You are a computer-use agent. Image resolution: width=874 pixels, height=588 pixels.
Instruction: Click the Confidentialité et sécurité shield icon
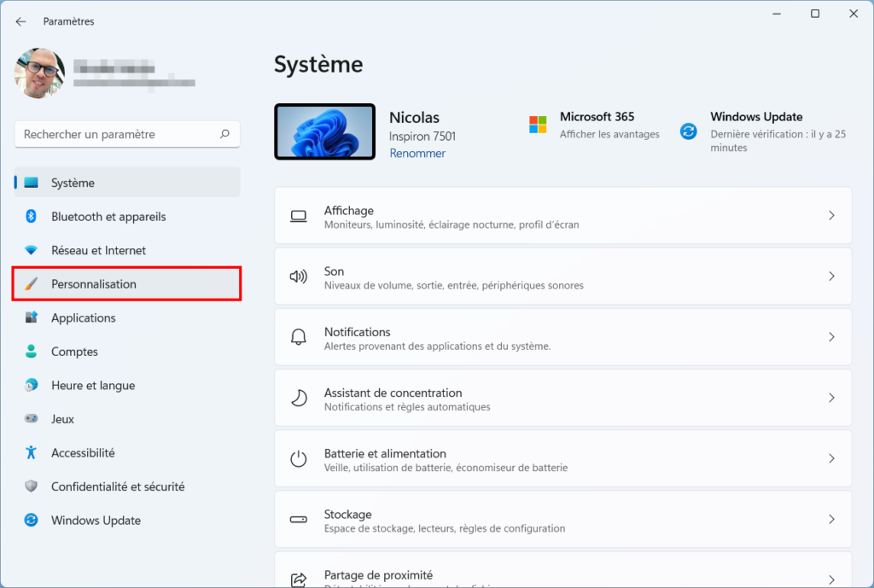[32, 486]
